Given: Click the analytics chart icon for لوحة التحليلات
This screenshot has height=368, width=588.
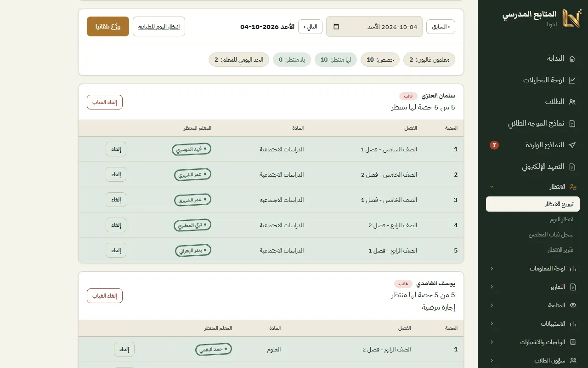Looking at the screenshot, I should click(x=572, y=80).
